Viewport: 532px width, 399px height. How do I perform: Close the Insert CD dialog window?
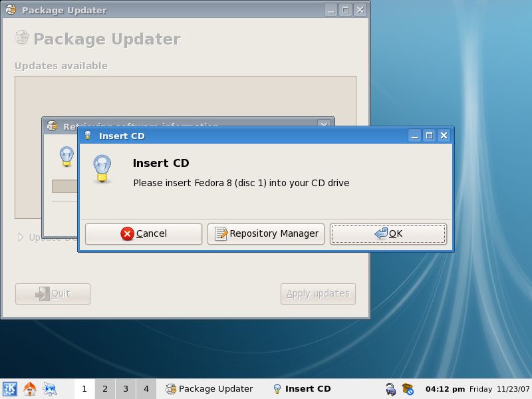444,136
